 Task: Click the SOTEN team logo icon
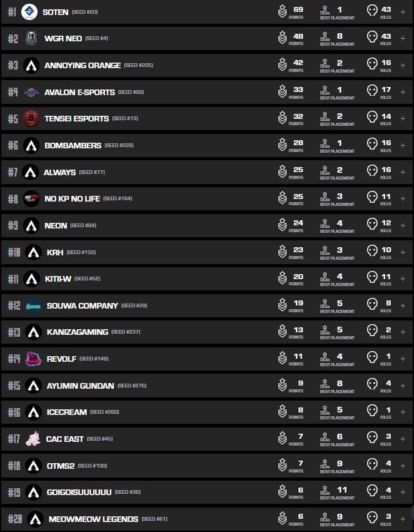click(29, 12)
